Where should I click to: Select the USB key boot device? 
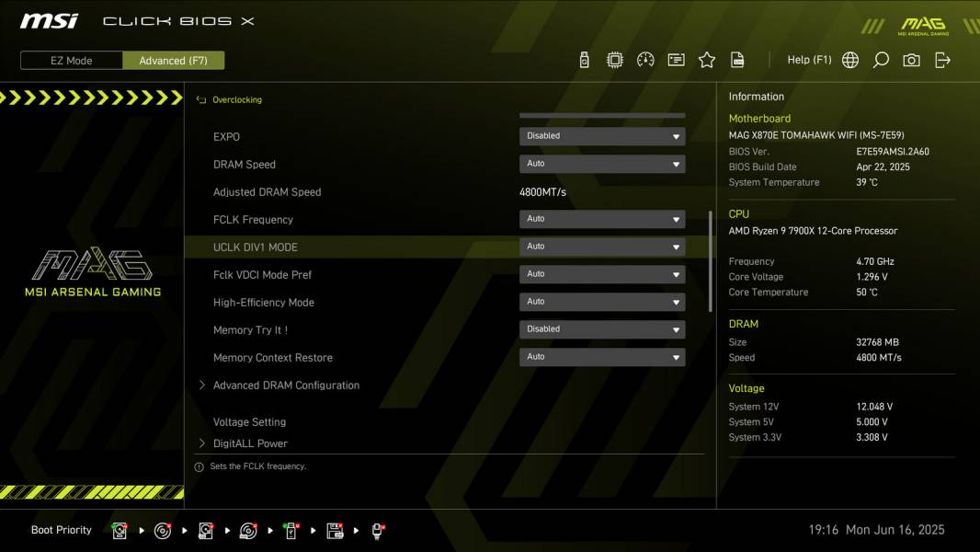(291, 531)
